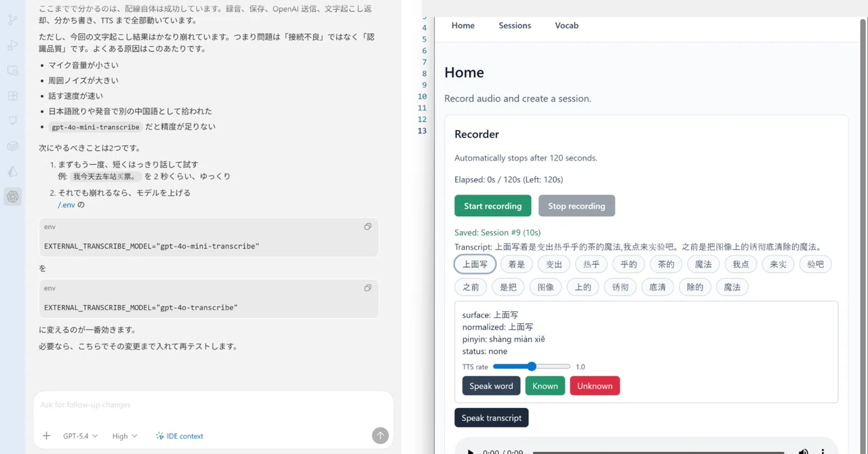
Task: Select the 茶的 word chip
Action: pyautogui.click(x=666, y=264)
